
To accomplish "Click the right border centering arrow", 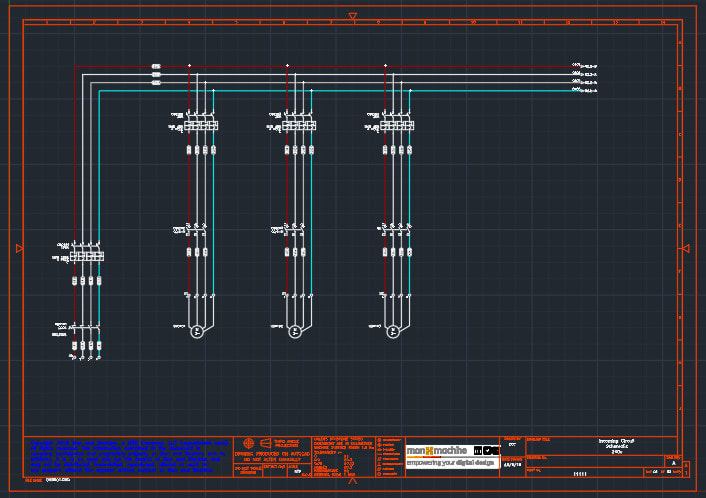I will [x=686, y=248].
